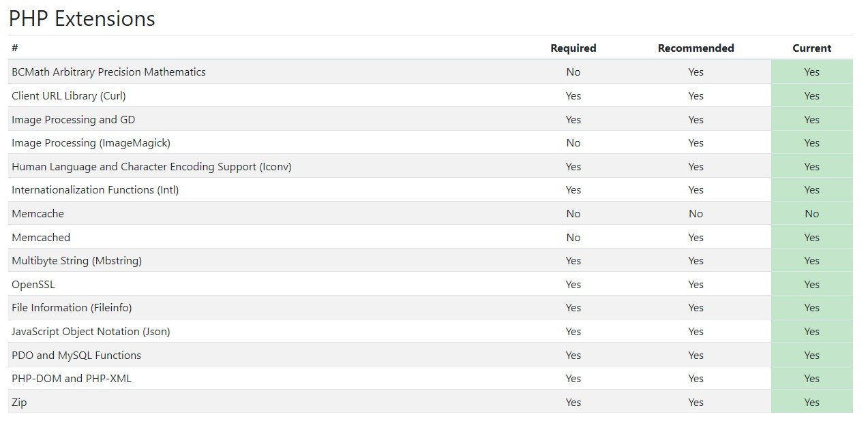This screenshot has height=423, width=868.
Task: Select the Required column header
Action: (x=573, y=48)
